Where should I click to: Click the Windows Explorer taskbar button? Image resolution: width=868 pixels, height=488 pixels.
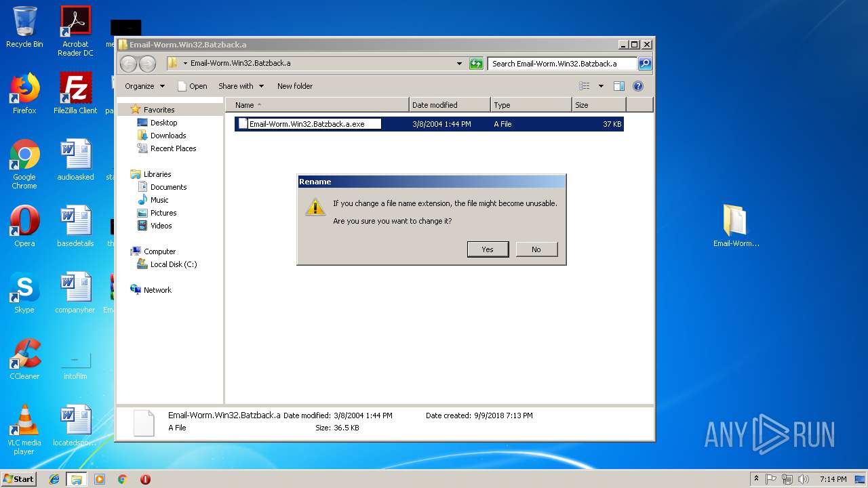click(76, 479)
